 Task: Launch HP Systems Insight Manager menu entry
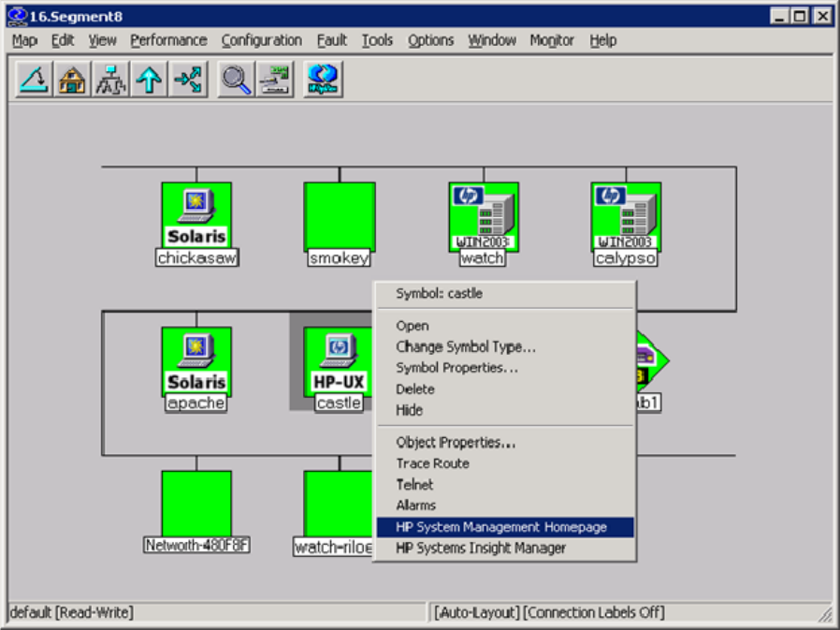[505, 548]
